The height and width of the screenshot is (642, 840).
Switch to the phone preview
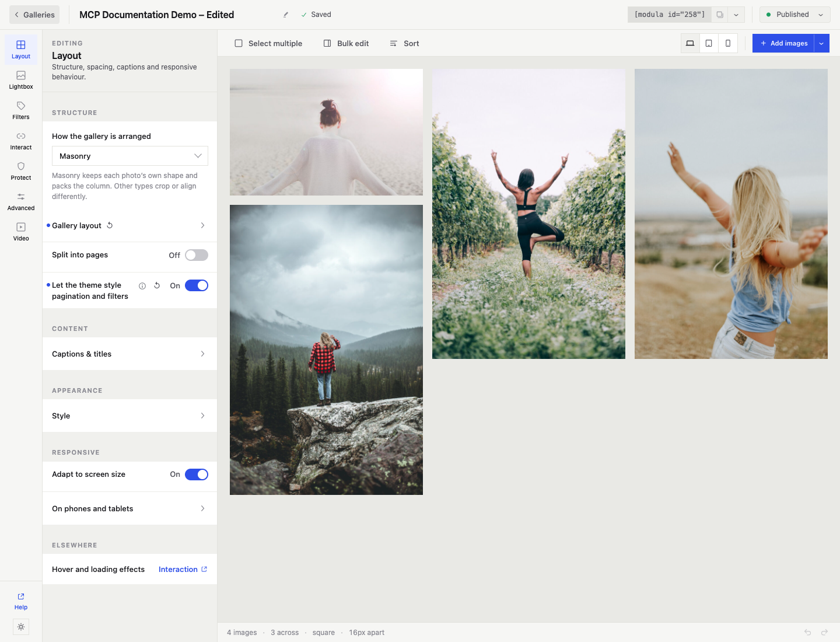tap(728, 43)
